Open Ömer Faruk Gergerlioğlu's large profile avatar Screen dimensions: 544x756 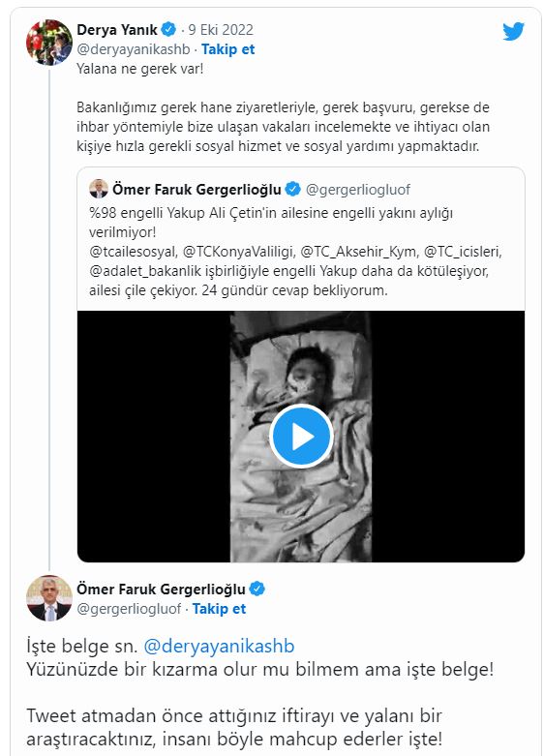point(49,598)
